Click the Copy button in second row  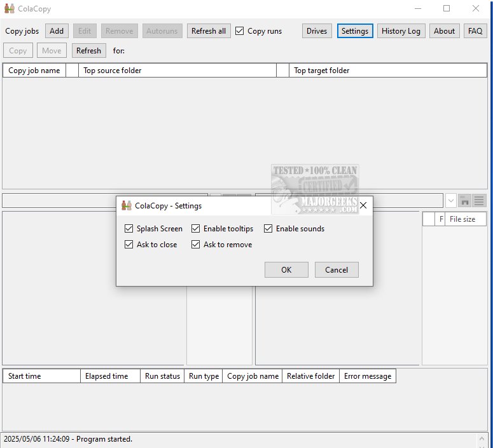click(x=18, y=51)
